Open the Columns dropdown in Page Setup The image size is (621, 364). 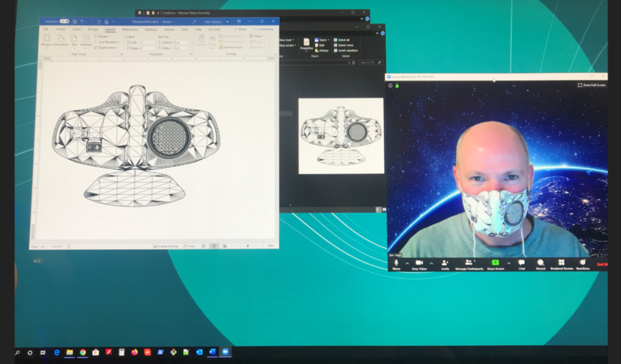86,41
